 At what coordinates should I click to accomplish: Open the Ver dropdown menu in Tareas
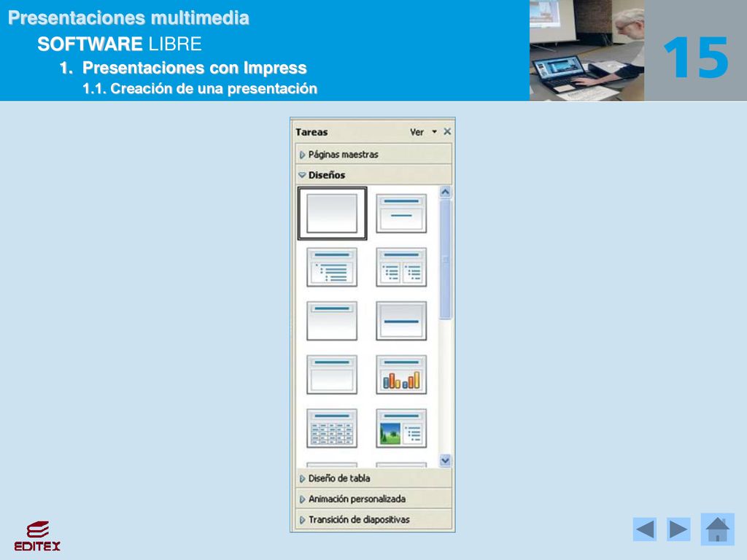[423, 132]
